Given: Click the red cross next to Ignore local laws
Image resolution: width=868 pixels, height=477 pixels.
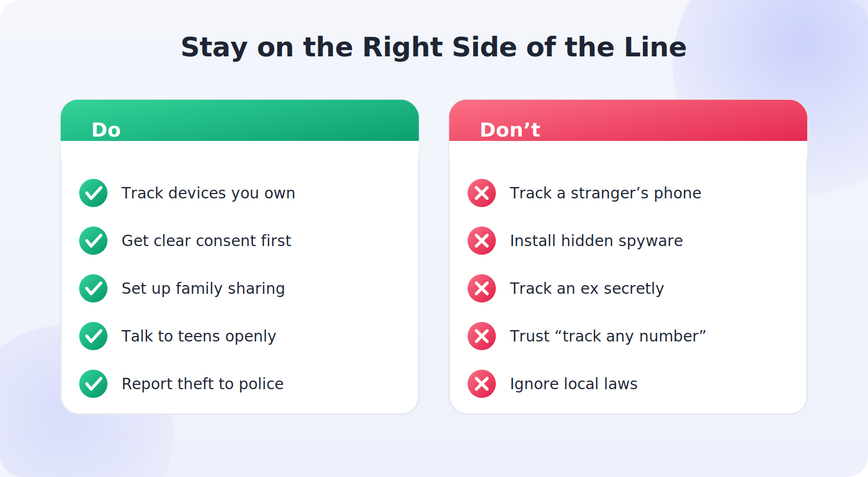Looking at the screenshot, I should 482,384.
